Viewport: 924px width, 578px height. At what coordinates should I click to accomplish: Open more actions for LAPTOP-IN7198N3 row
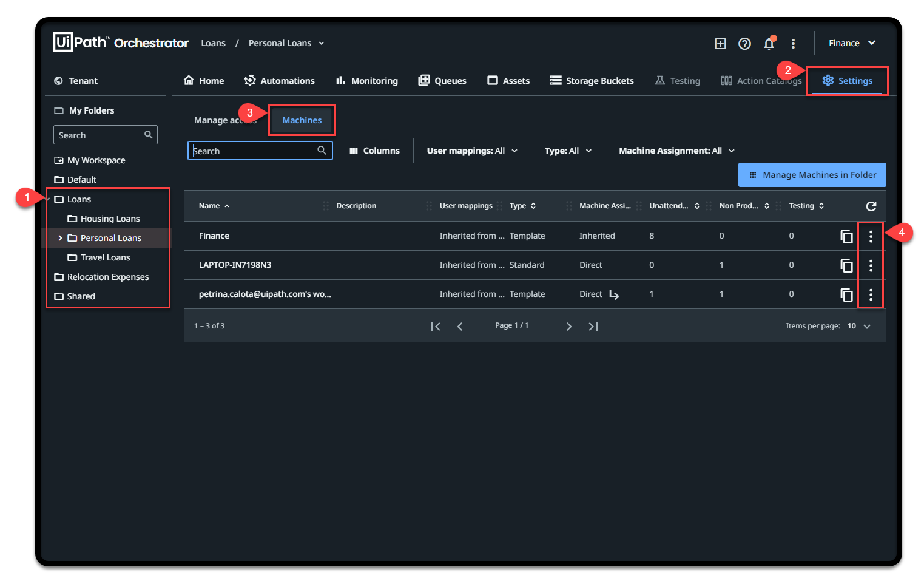pos(871,265)
